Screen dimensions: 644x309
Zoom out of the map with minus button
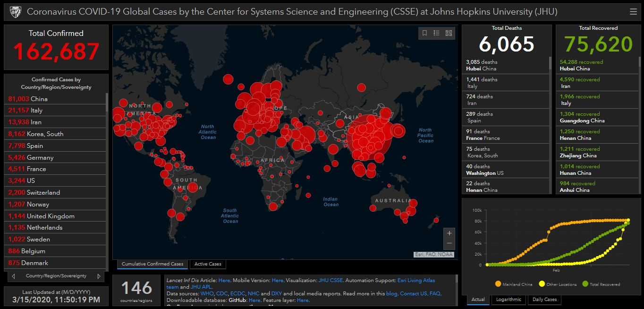click(x=449, y=243)
